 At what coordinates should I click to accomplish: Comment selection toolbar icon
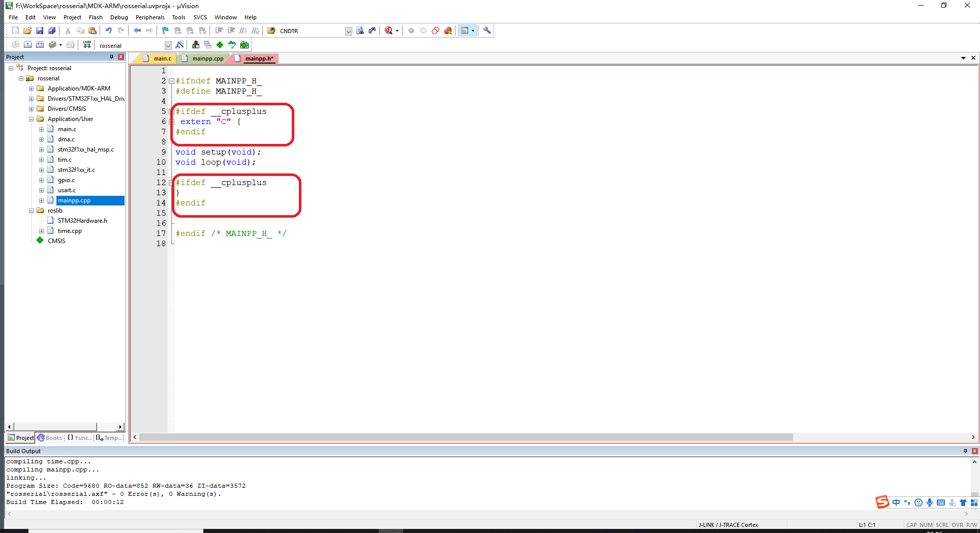[x=243, y=31]
